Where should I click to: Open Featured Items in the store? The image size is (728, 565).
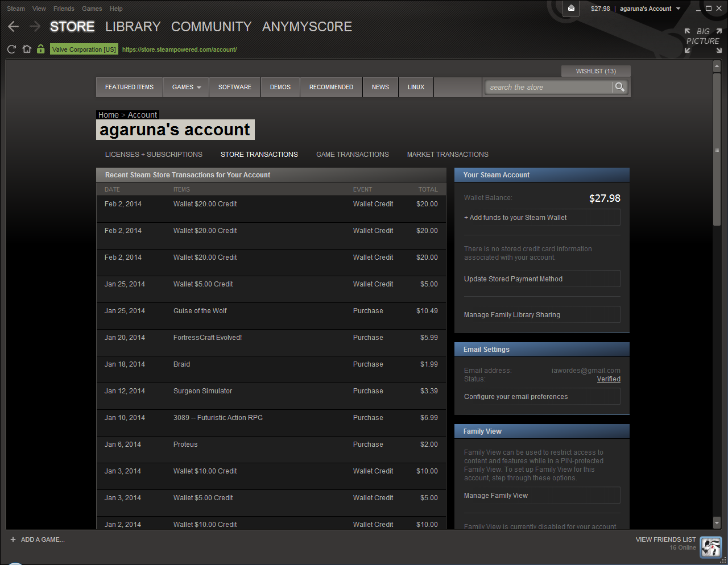click(x=129, y=87)
